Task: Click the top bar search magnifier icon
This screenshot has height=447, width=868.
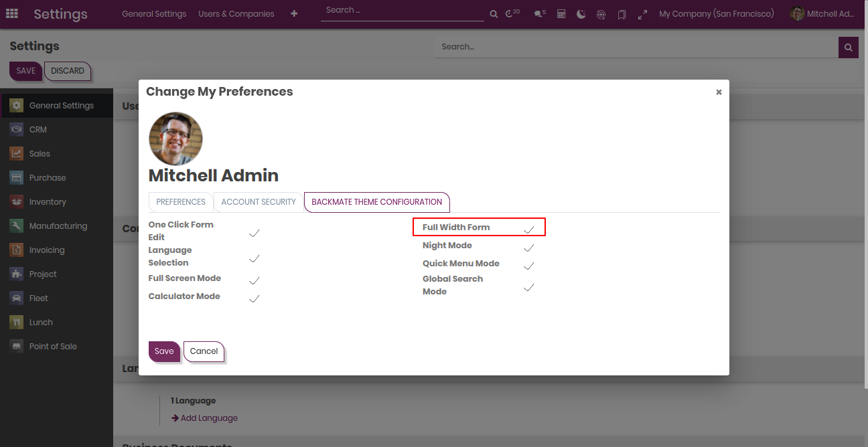Action: point(494,14)
